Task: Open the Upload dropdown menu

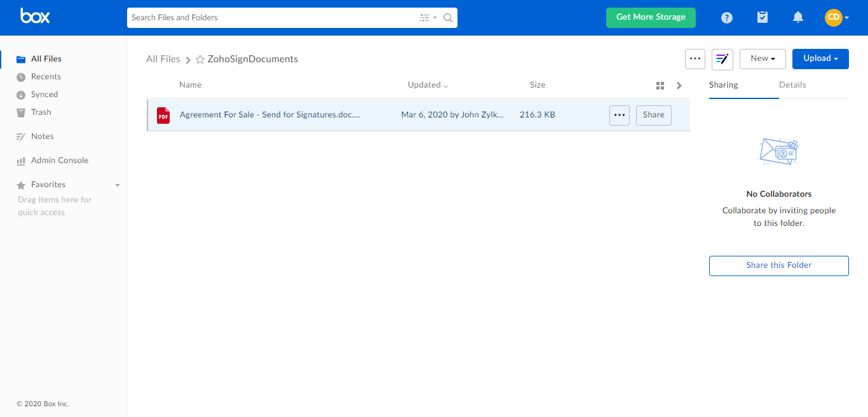Action: point(820,58)
